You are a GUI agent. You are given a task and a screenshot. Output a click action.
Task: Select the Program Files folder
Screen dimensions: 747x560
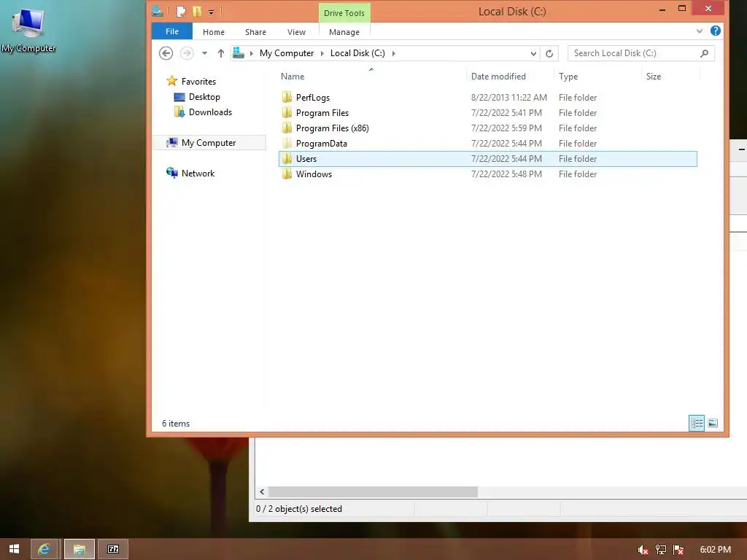click(x=488, y=112)
